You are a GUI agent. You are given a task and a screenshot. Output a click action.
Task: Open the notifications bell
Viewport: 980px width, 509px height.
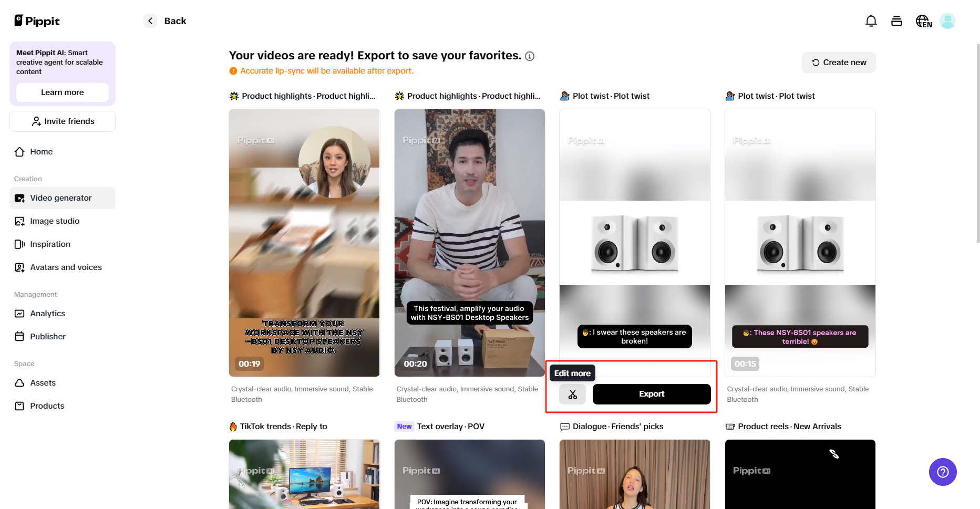point(871,21)
